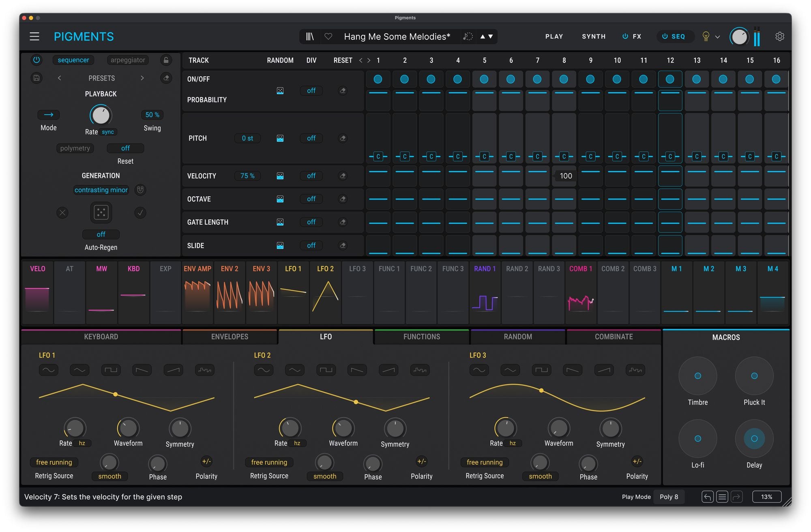811x532 pixels.
Task: Click the dice randomizer icon on the Pitch row
Action: (x=279, y=138)
